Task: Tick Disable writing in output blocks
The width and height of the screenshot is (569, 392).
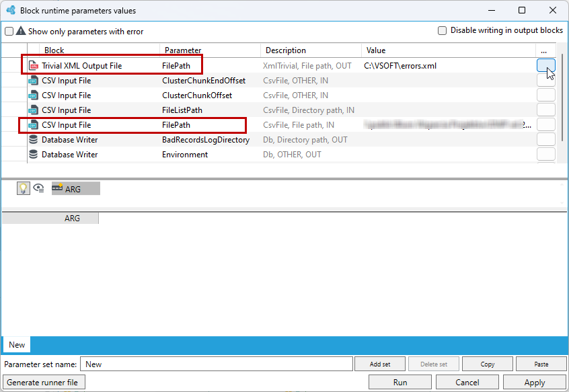Action: pyautogui.click(x=442, y=30)
